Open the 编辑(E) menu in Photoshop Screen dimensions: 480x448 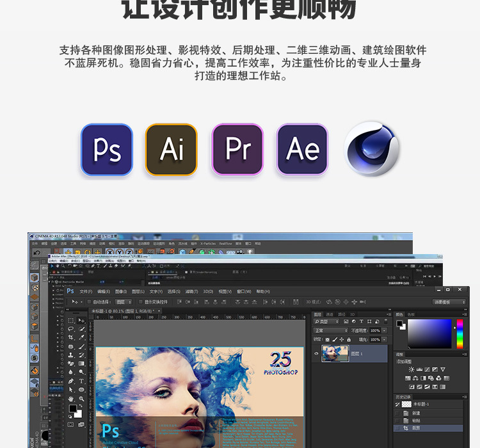tap(104, 292)
